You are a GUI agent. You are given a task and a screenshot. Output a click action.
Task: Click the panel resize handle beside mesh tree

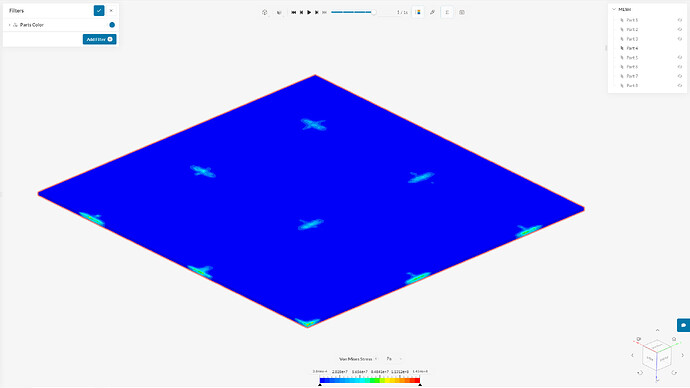pos(606,48)
